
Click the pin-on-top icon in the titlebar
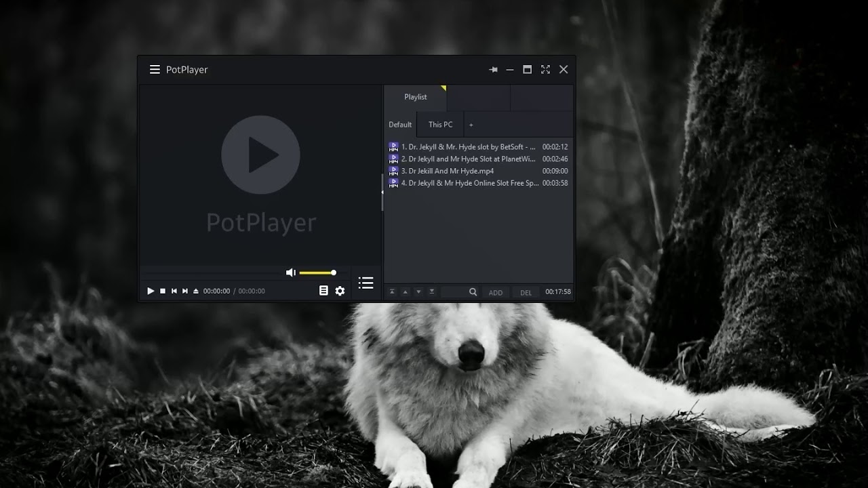point(493,69)
